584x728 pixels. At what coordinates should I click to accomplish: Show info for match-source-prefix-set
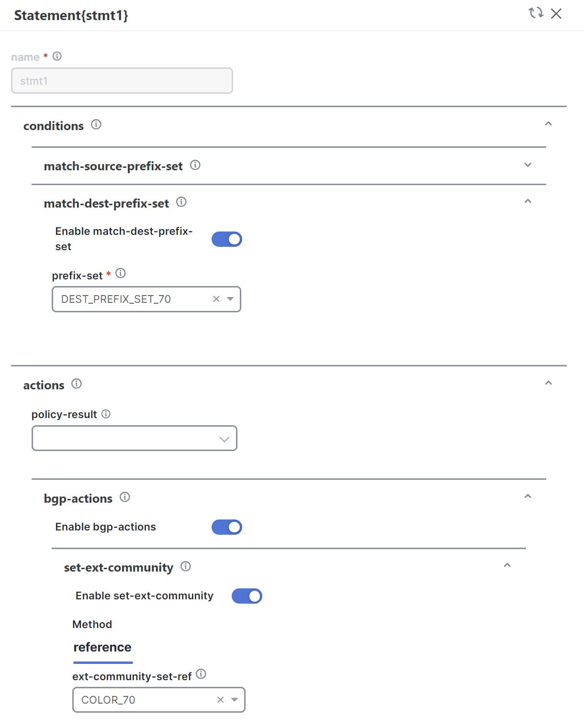195,165
